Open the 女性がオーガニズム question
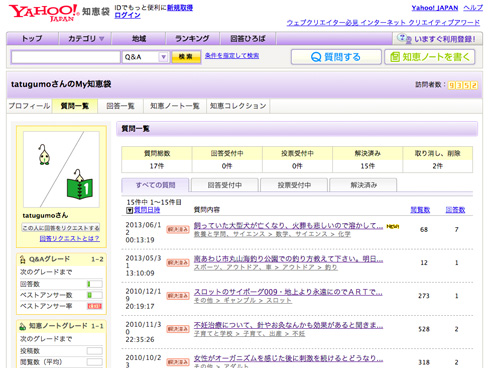 pyautogui.click(x=288, y=359)
